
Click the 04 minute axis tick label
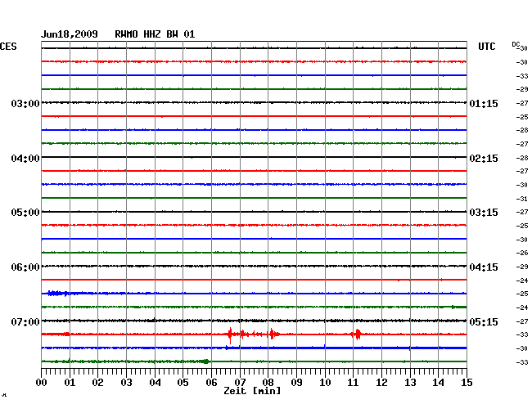pos(155,383)
